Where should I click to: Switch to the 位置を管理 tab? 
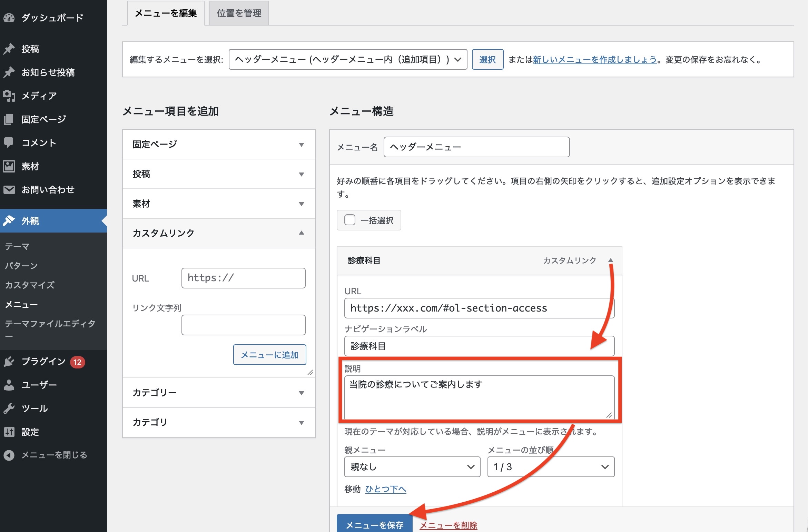(239, 13)
